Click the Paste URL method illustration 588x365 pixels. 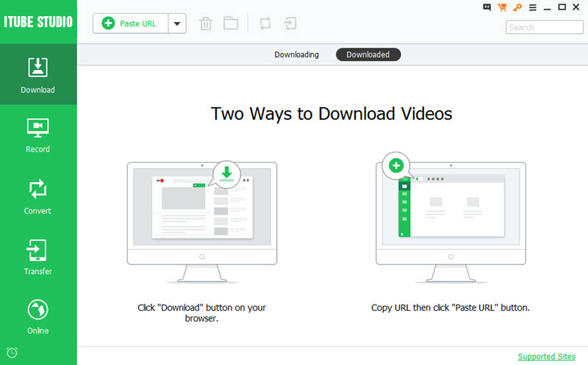coord(451,217)
